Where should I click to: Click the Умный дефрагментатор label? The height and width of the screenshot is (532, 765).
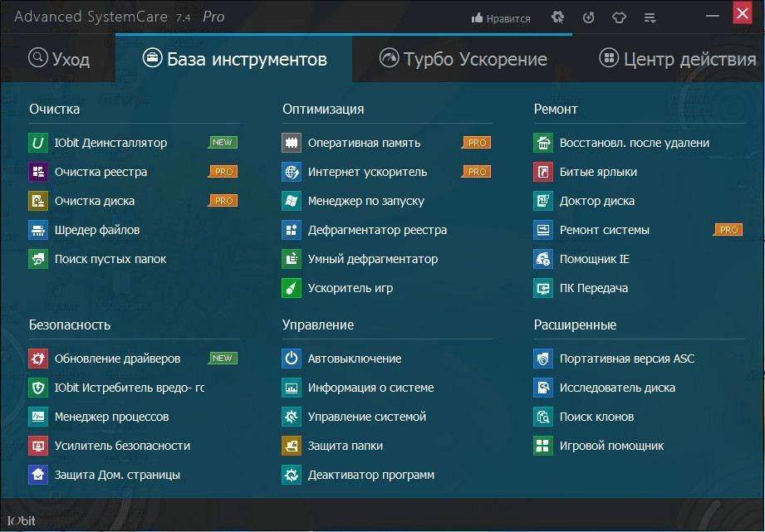[372, 259]
